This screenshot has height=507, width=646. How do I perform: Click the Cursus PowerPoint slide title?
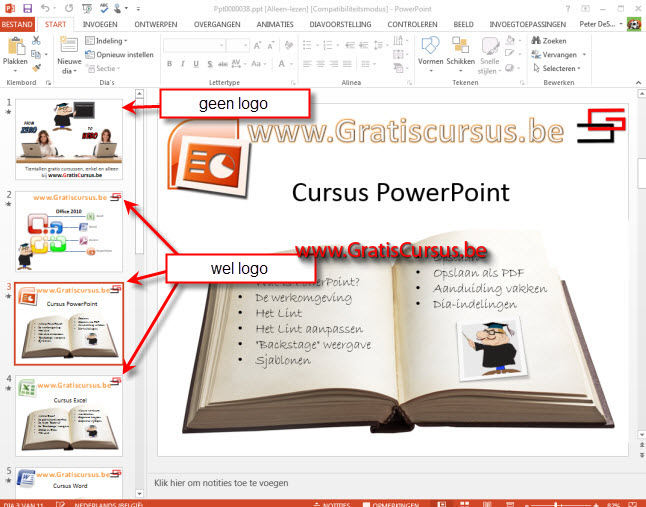click(x=400, y=192)
